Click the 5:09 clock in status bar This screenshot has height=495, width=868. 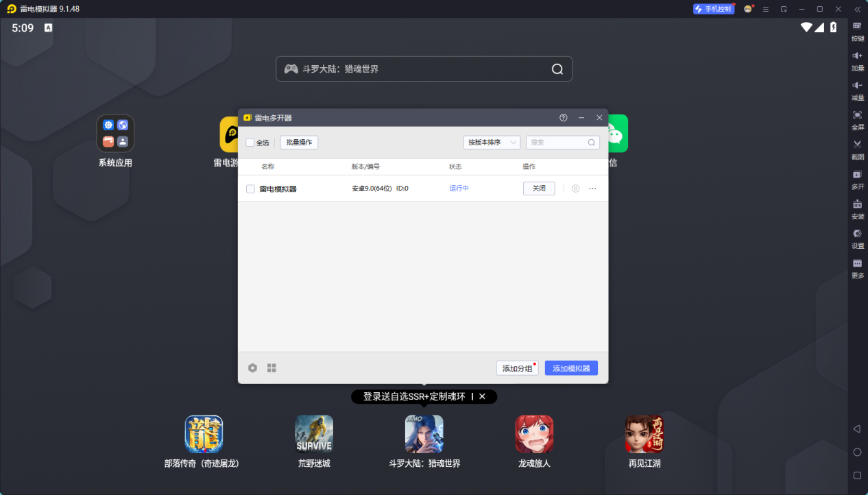pyautogui.click(x=23, y=28)
